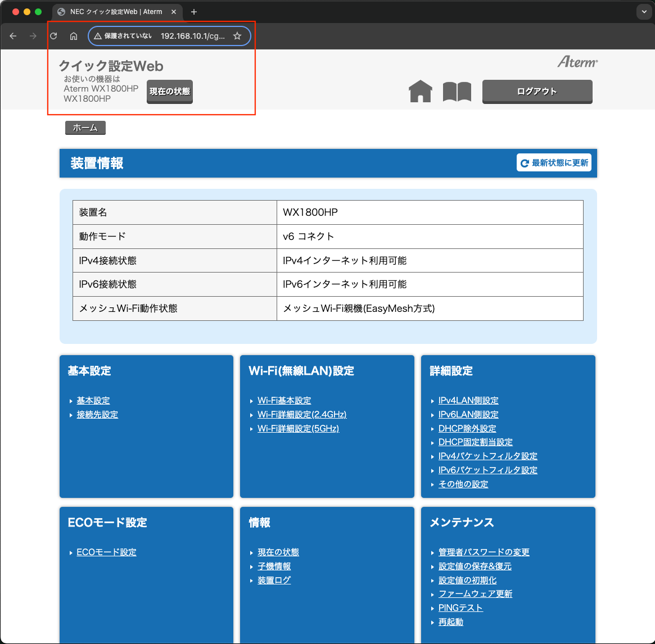The width and height of the screenshot is (655, 644).
Task: Click the メンテナンス panel heading
Action: click(462, 523)
